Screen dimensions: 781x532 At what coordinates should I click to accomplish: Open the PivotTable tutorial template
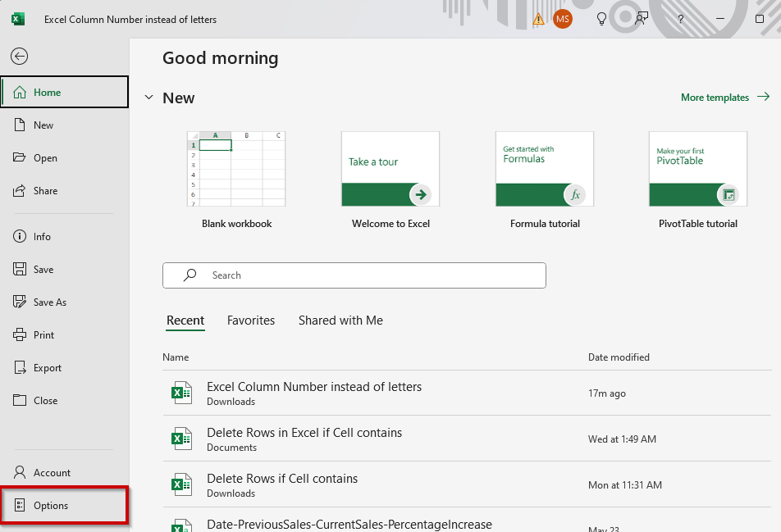(x=697, y=169)
